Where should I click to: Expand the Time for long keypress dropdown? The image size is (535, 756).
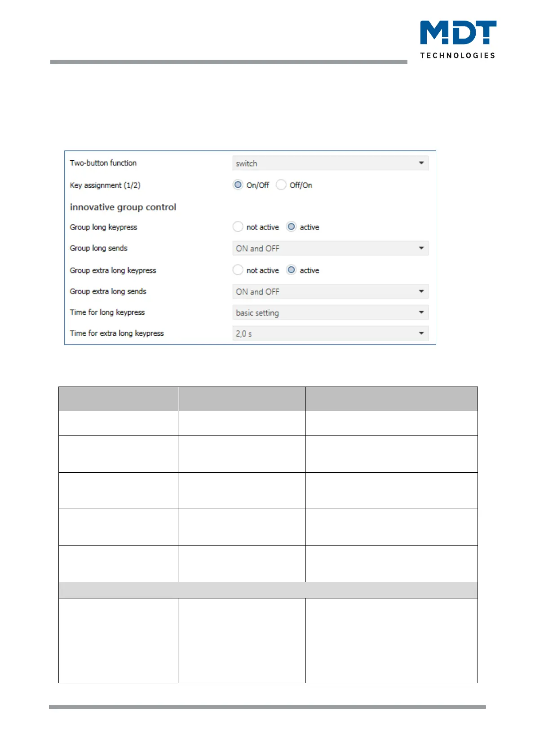click(x=330, y=312)
